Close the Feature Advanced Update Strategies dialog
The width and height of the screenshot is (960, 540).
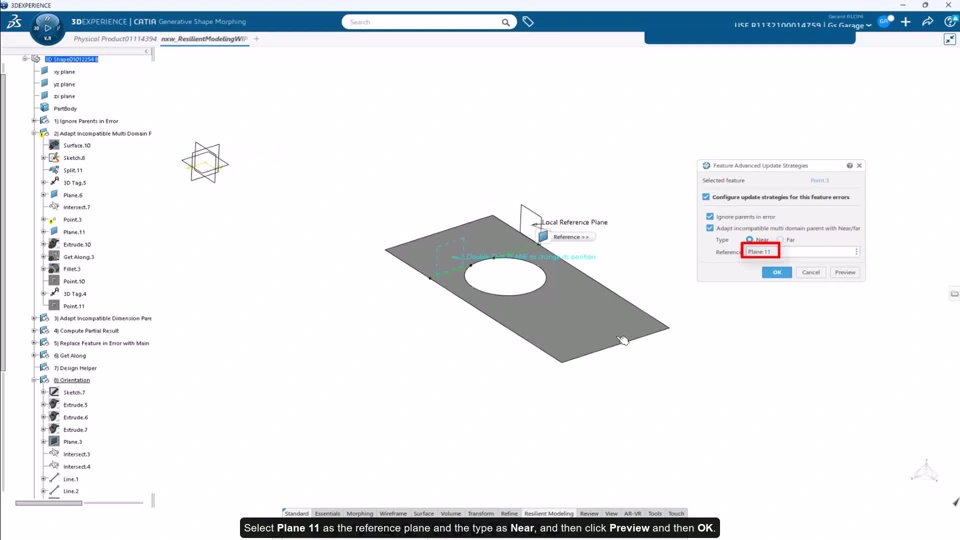pos(859,165)
